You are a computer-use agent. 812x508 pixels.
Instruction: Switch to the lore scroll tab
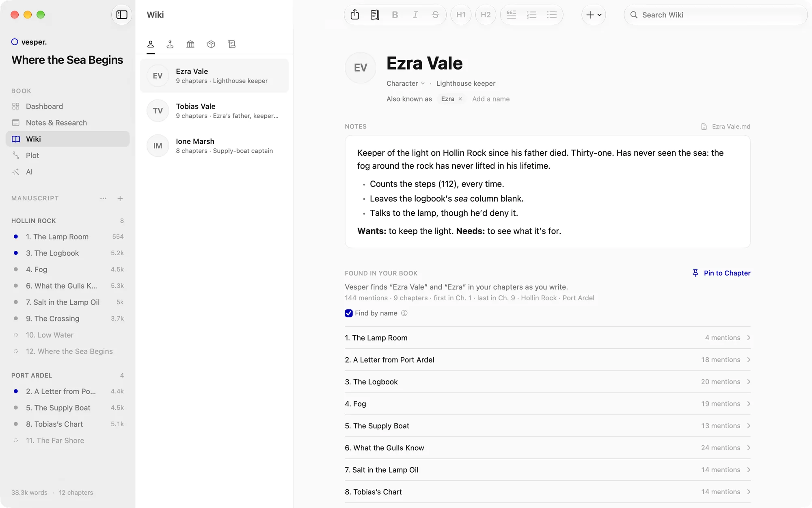(x=232, y=44)
